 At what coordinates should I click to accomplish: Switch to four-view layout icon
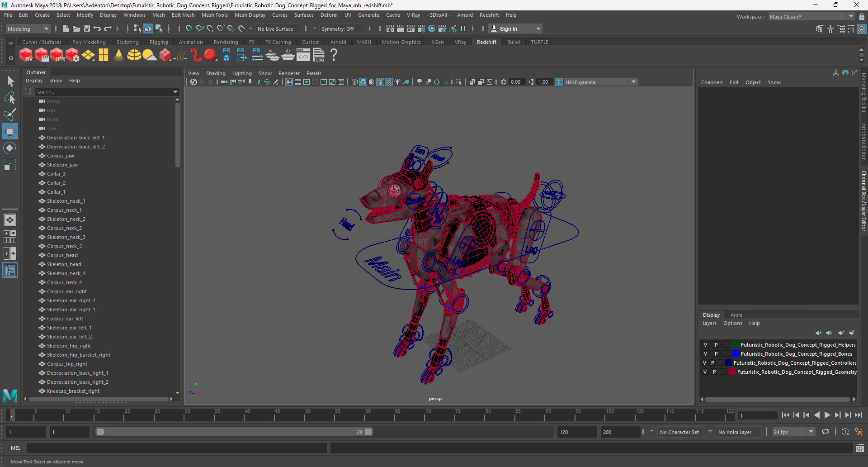click(x=10, y=237)
